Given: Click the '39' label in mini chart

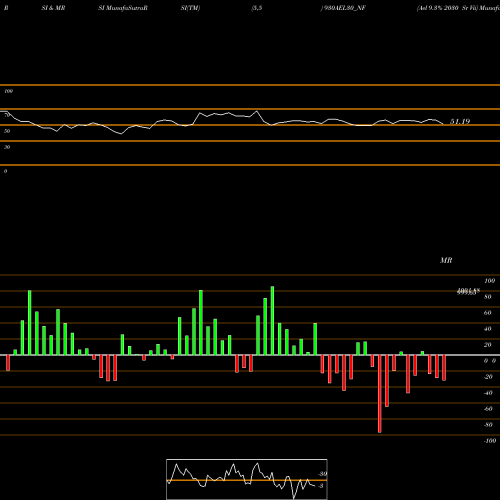Looking at the screenshot, I should click(323, 474).
